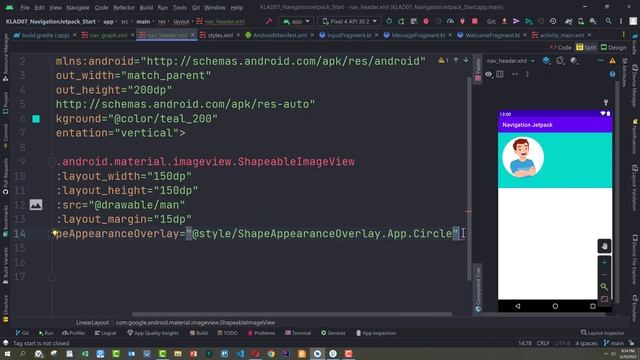640x360 pixels.
Task: Open the Pixel 4 API 30 device dropdown
Action: (x=349, y=21)
